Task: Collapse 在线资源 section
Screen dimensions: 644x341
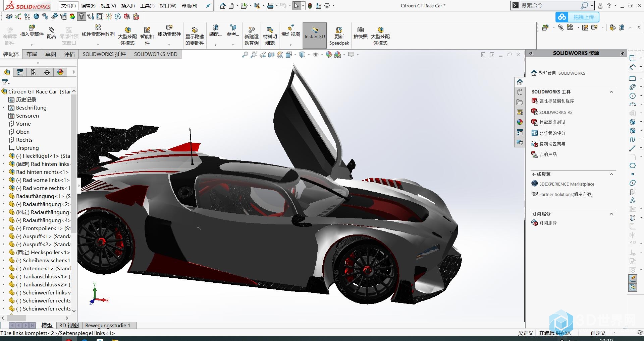Action: click(x=611, y=174)
